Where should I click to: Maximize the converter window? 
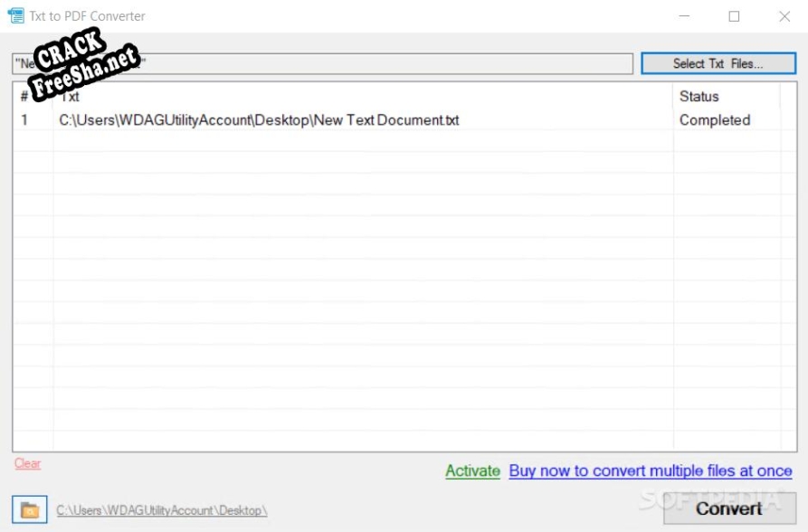[x=734, y=16]
